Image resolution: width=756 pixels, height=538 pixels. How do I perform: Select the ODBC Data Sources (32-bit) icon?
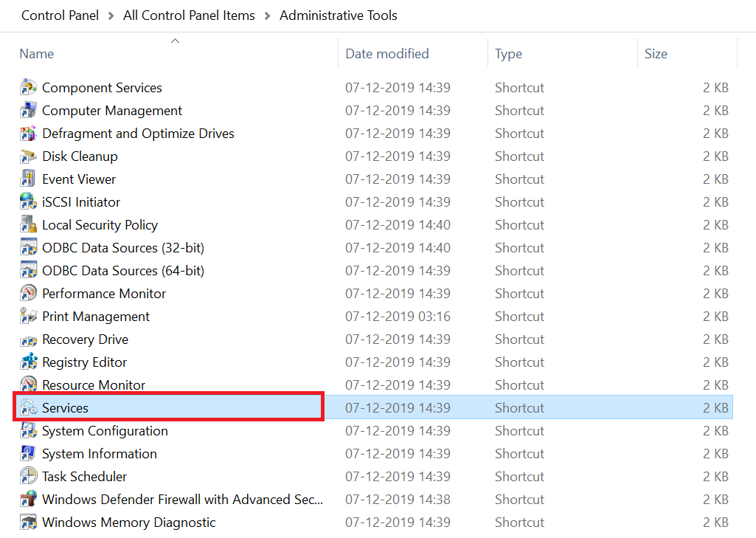29,247
